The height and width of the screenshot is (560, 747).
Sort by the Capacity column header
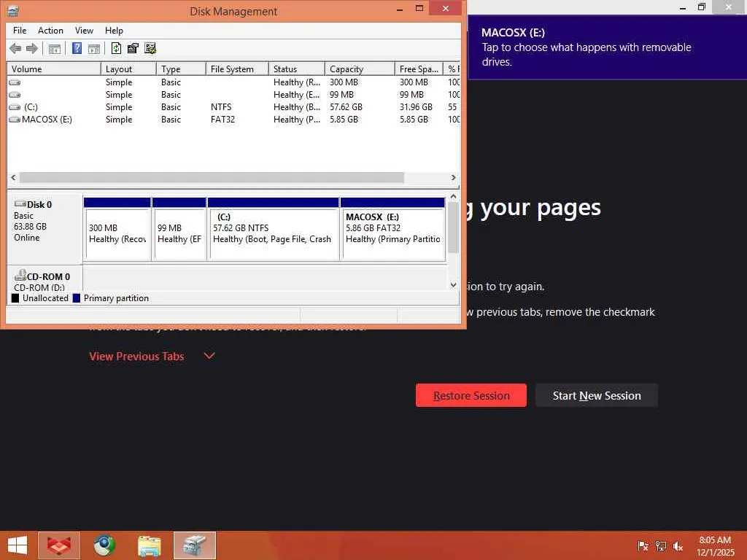click(x=360, y=69)
